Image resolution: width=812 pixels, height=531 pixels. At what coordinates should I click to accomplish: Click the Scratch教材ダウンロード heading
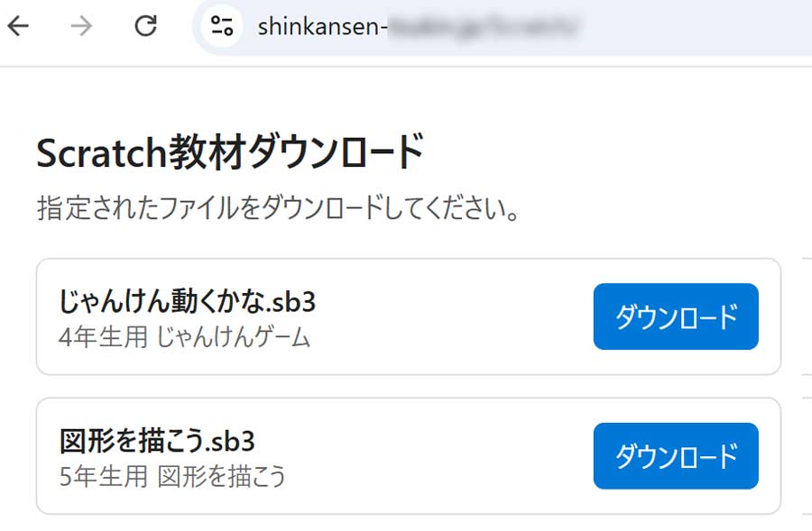coord(230,153)
